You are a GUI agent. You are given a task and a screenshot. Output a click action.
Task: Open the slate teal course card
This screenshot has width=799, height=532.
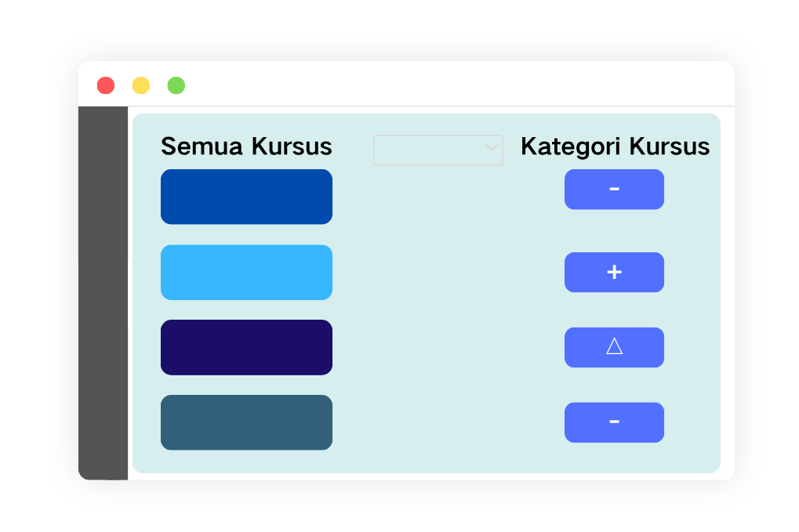[247, 422]
